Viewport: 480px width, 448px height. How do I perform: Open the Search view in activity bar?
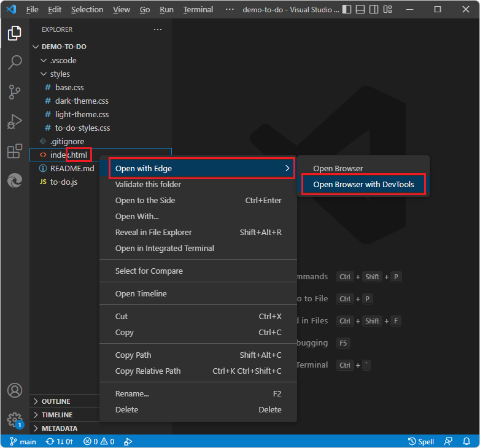[x=14, y=63]
